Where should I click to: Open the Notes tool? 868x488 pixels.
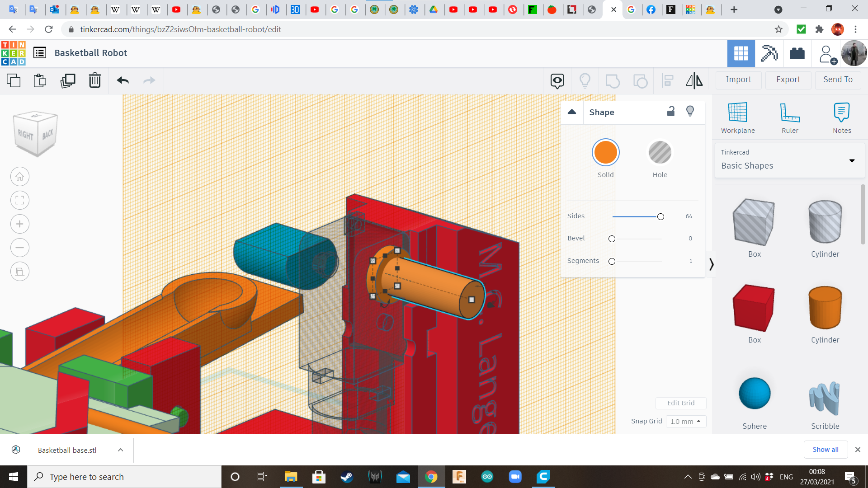(x=841, y=117)
